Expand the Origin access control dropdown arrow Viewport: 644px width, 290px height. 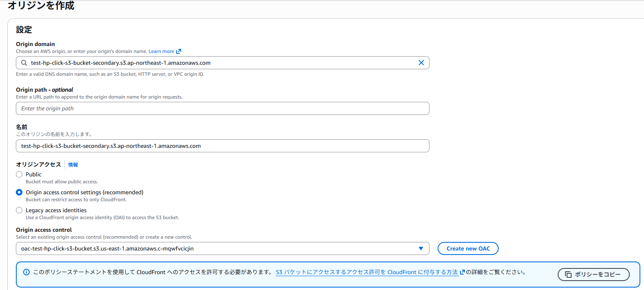click(421, 248)
